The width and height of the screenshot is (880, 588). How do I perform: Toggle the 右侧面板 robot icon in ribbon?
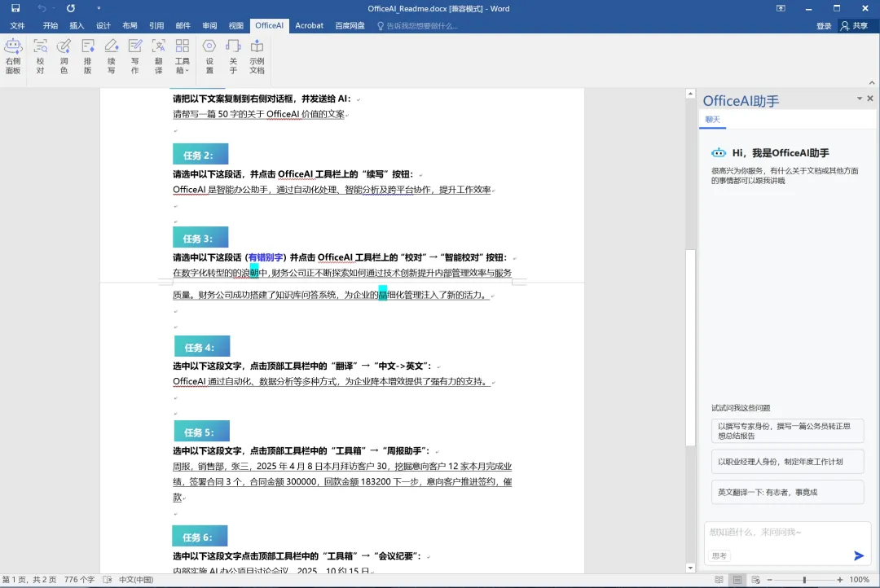[x=13, y=56]
